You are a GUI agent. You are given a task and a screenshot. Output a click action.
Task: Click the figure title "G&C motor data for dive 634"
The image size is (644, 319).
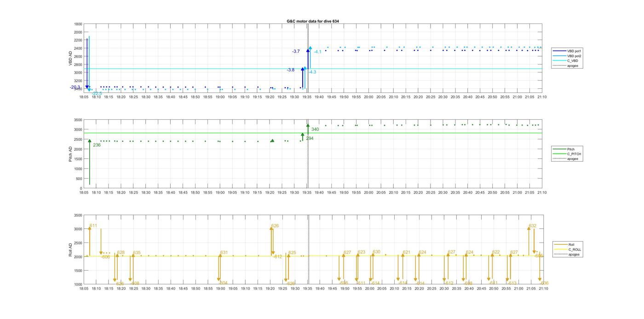coord(313,21)
